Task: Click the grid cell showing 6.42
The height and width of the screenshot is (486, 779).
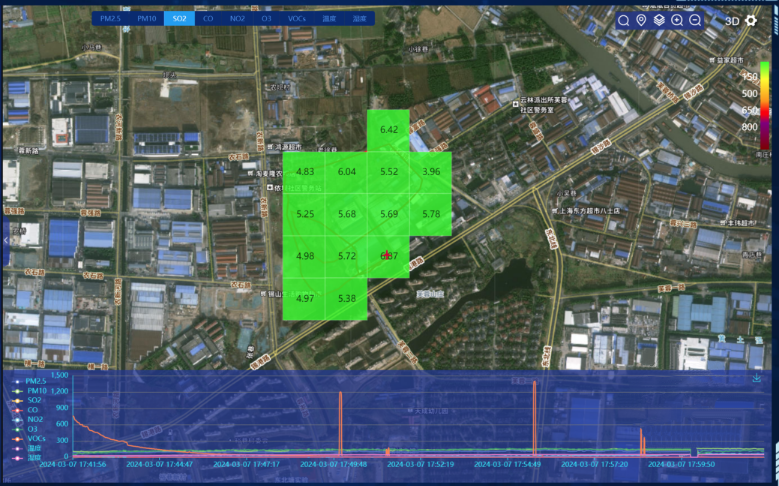Action: point(389,130)
